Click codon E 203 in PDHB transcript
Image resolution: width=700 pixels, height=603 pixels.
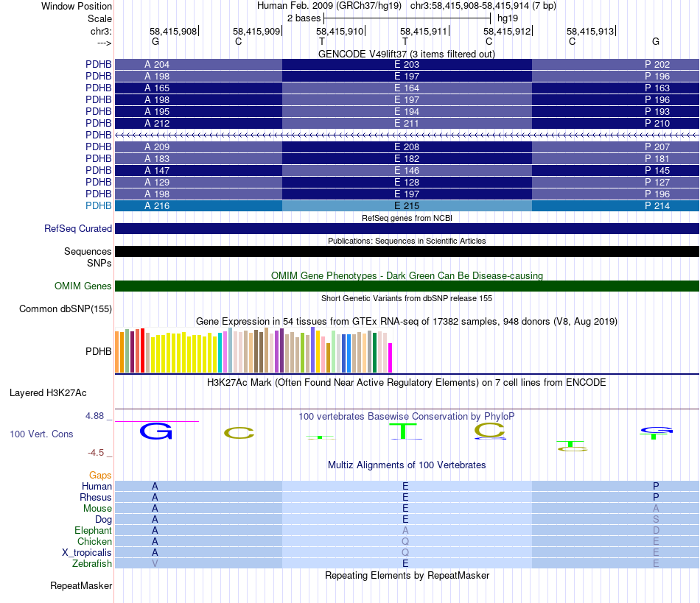click(x=407, y=64)
